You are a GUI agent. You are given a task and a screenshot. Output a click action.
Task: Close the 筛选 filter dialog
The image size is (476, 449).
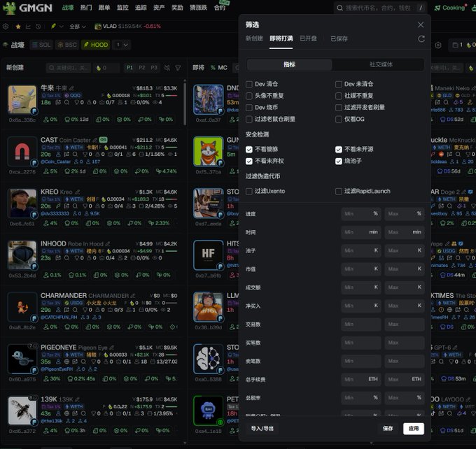coord(421,25)
